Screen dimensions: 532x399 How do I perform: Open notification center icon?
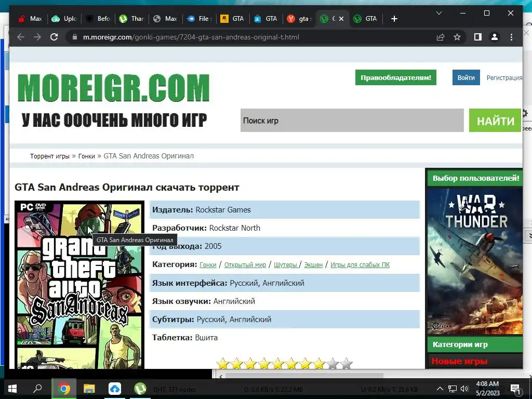(x=515, y=390)
